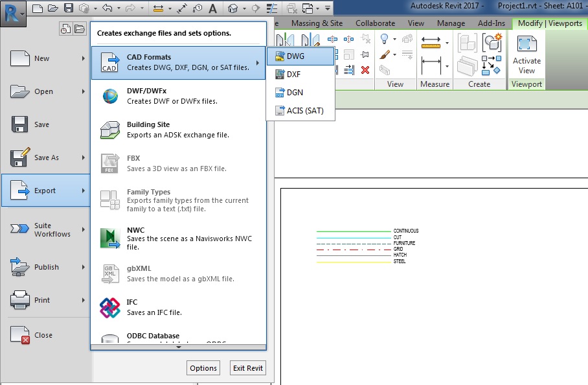The height and width of the screenshot is (385, 588).
Task: Click the Exit Revit button
Action: tap(248, 368)
